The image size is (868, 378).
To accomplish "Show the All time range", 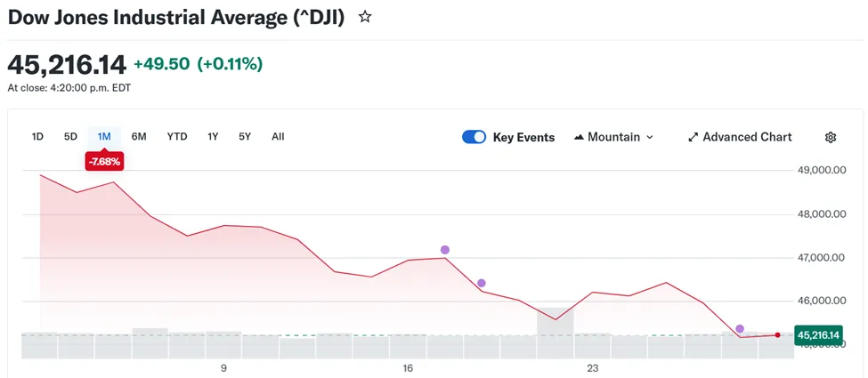I will [x=278, y=136].
